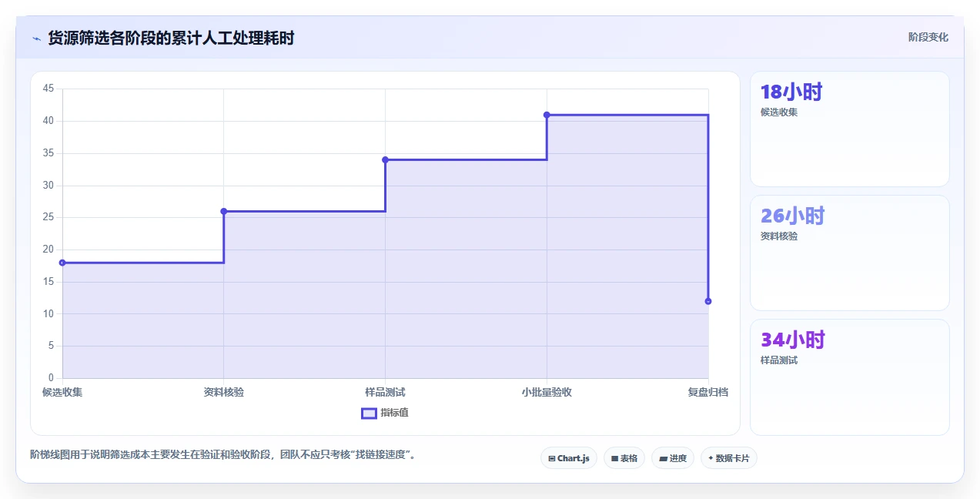Click the 0 y-axis tick label
Image resolution: width=980 pixels, height=499 pixels.
click(52, 378)
